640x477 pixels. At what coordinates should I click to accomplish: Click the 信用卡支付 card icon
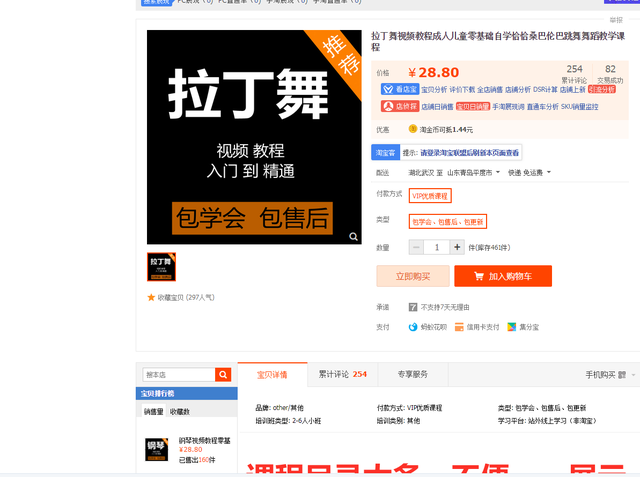pos(459,327)
